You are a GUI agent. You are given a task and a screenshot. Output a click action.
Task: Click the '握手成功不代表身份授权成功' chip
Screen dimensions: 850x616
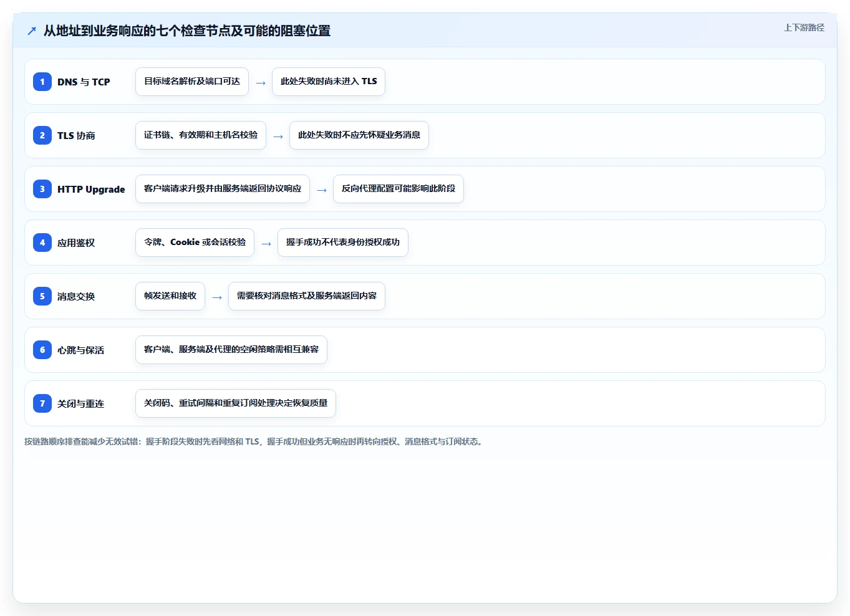pos(343,243)
